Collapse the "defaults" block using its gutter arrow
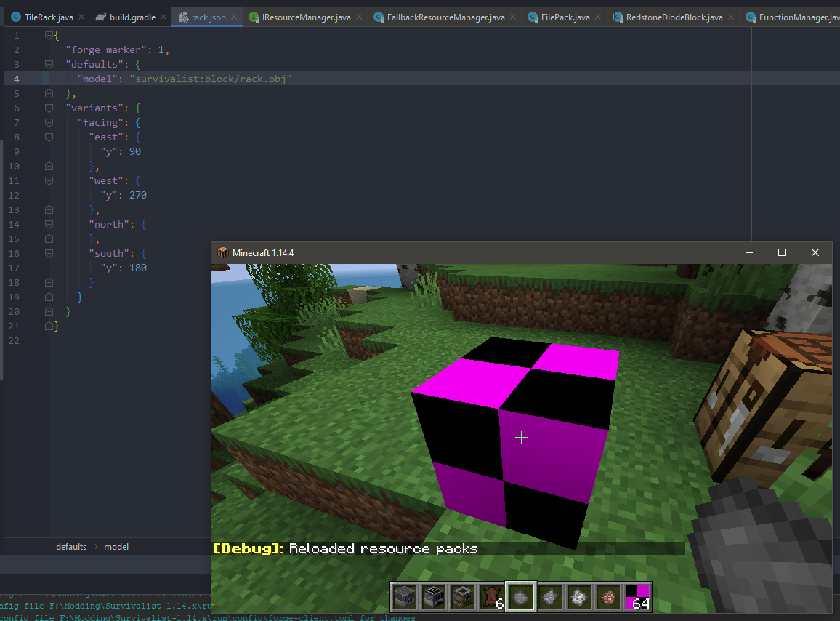Viewport: 840px width, 621px height. [49, 64]
